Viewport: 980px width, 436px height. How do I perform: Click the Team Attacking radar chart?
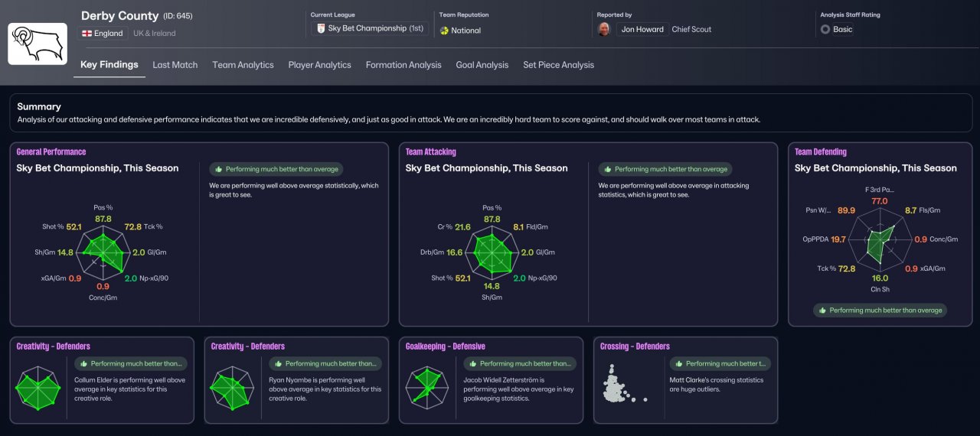coord(492,252)
